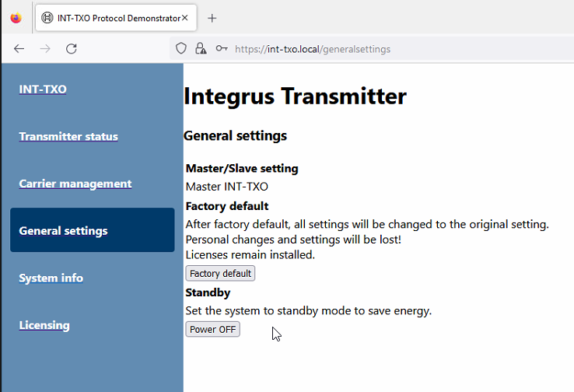
Task: Go forward to next page
Action: click(x=45, y=49)
